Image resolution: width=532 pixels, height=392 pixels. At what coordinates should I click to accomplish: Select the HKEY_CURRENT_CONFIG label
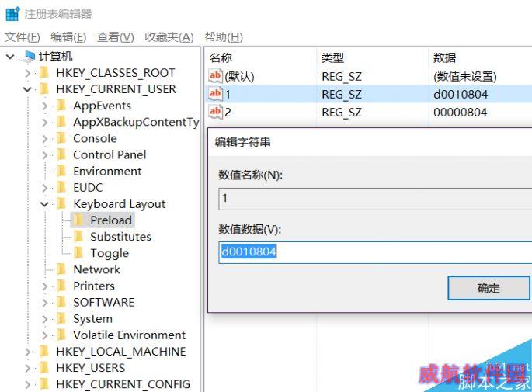coord(123,384)
